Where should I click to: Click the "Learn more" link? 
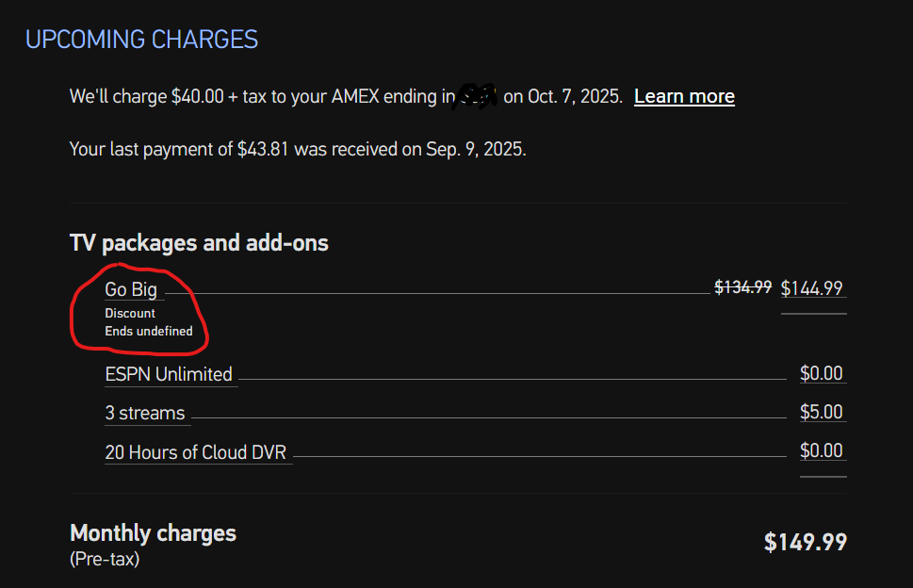coord(684,96)
